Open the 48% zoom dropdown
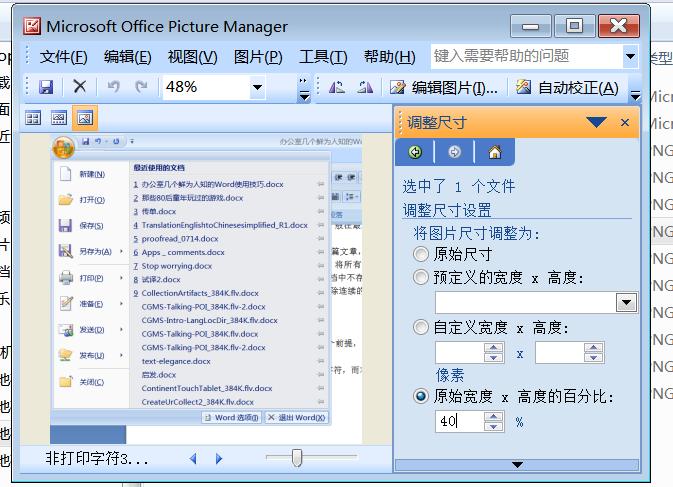The height and width of the screenshot is (487, 673). [x=257, y=87]
